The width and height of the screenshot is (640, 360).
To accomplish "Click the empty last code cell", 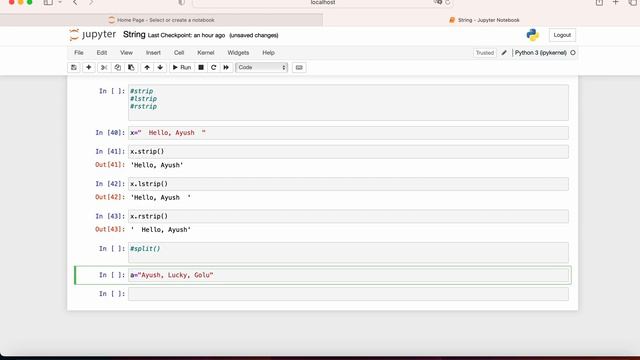I will 348,294.
